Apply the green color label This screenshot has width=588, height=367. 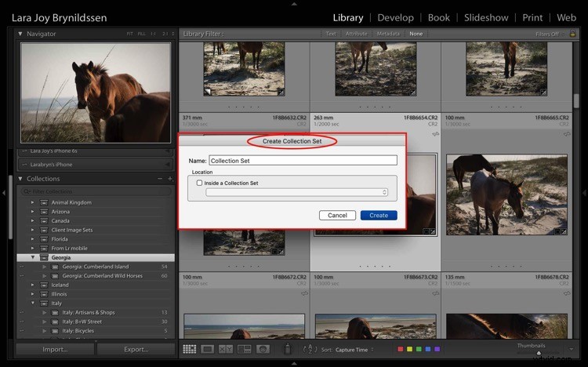click(x=419, y=349)
